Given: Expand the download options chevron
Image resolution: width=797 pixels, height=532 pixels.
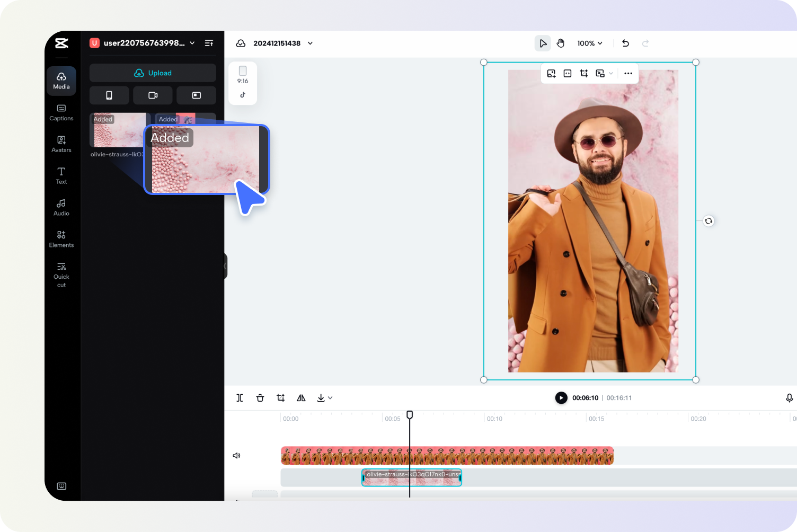Looking at the screenshot, I should tap(330, 398).
